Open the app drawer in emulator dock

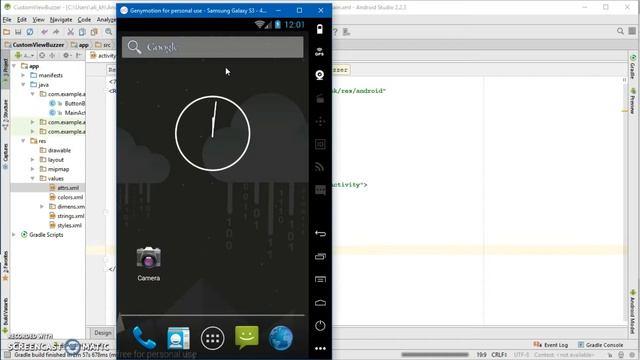(213, 338)
